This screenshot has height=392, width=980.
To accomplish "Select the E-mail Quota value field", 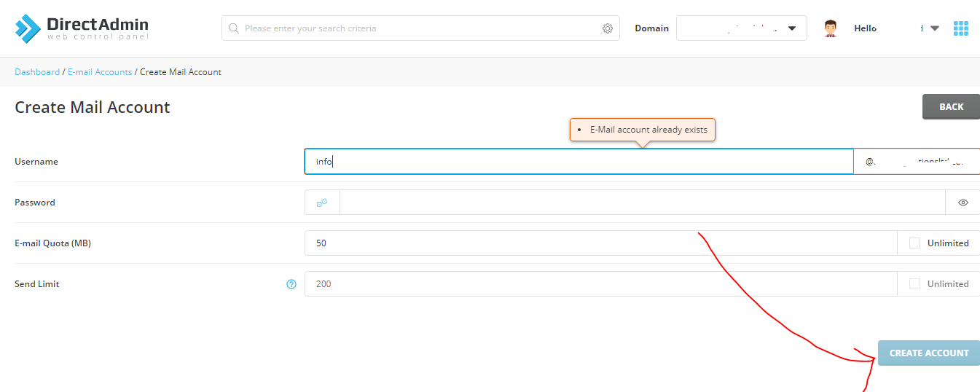I will [600, 243].
